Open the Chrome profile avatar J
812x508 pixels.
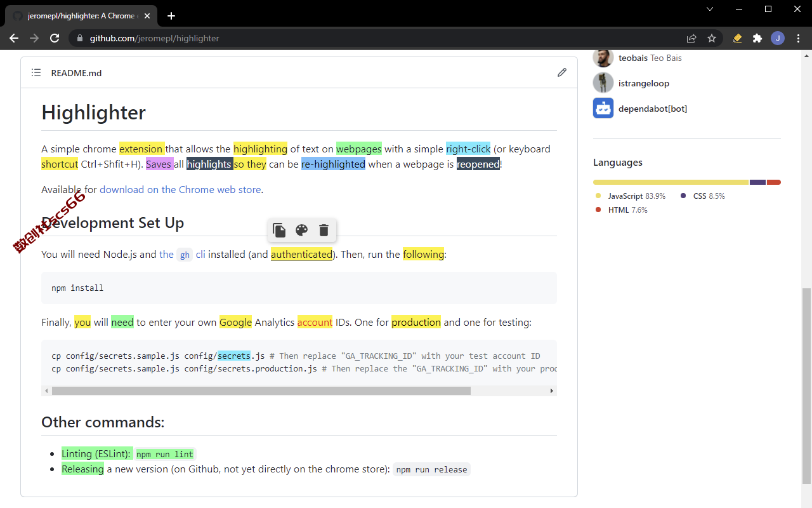778,38
